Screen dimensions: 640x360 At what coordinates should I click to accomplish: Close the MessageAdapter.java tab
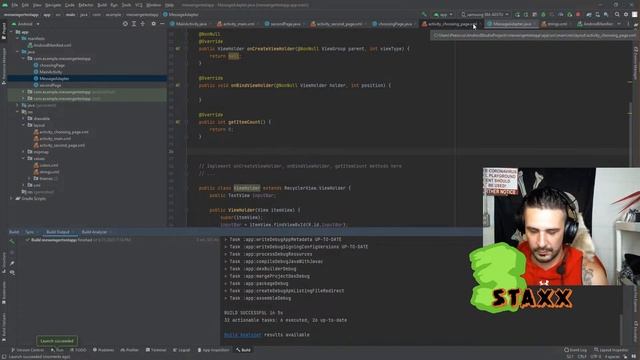pyautogui.click(x=535, y=24)
